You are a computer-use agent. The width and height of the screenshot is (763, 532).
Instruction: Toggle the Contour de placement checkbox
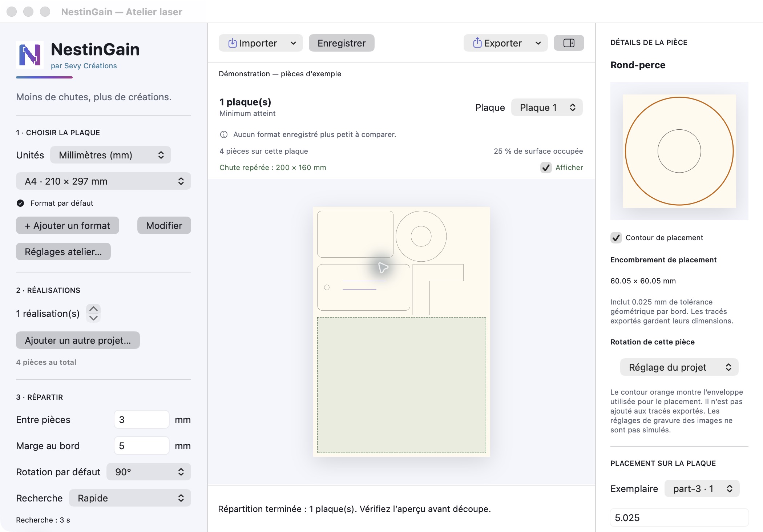616,238
